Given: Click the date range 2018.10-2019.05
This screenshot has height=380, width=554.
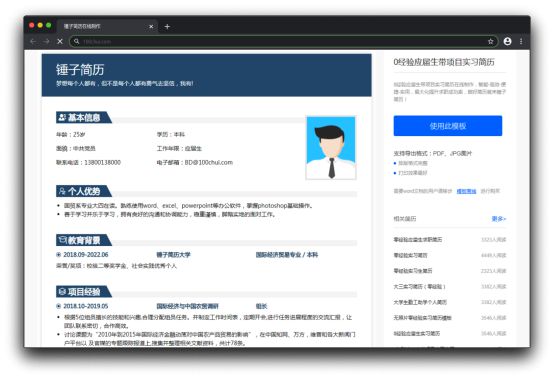Looking at the screenshot, I should [86, 306].
